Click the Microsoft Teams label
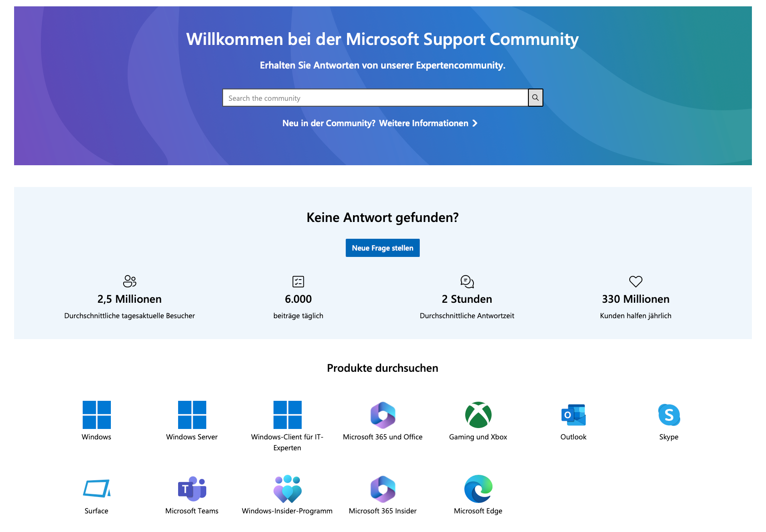The image size is (766, 532). (192, 511)
